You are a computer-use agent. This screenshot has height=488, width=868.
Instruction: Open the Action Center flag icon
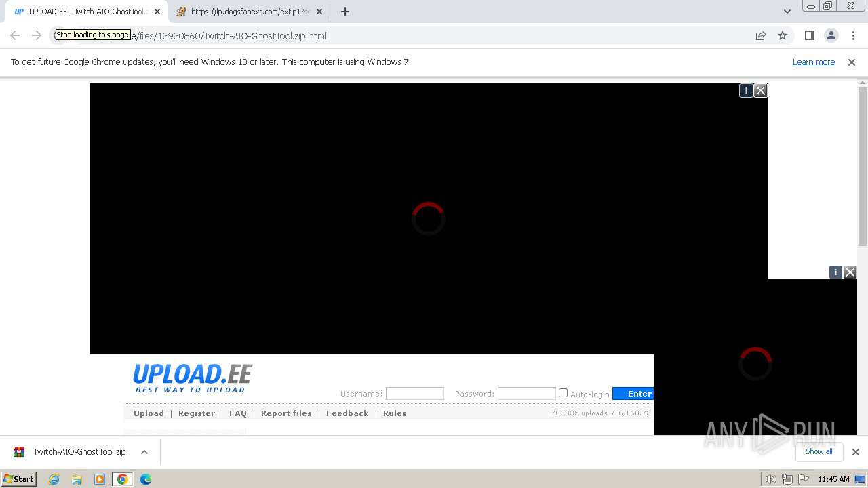804,479
